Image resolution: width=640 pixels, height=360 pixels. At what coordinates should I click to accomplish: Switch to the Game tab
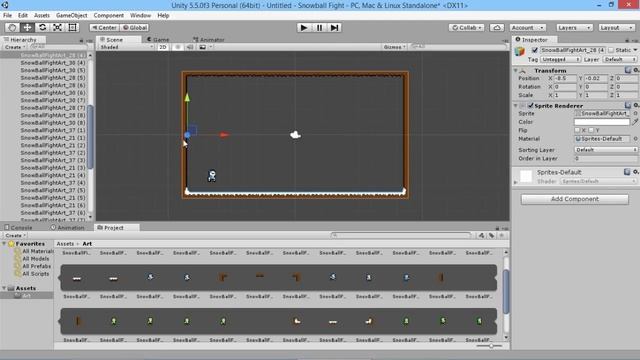(x=158, y=40)
